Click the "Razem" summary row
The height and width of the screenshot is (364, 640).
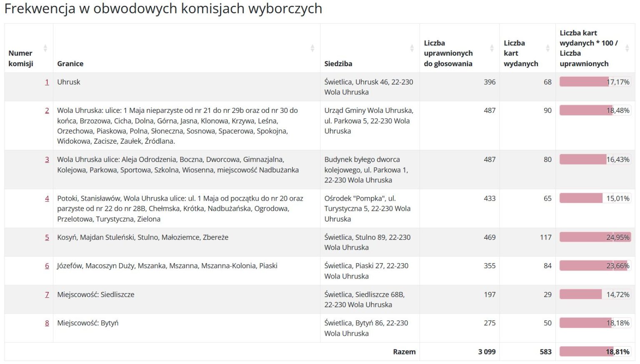click(x=404, y=352)
